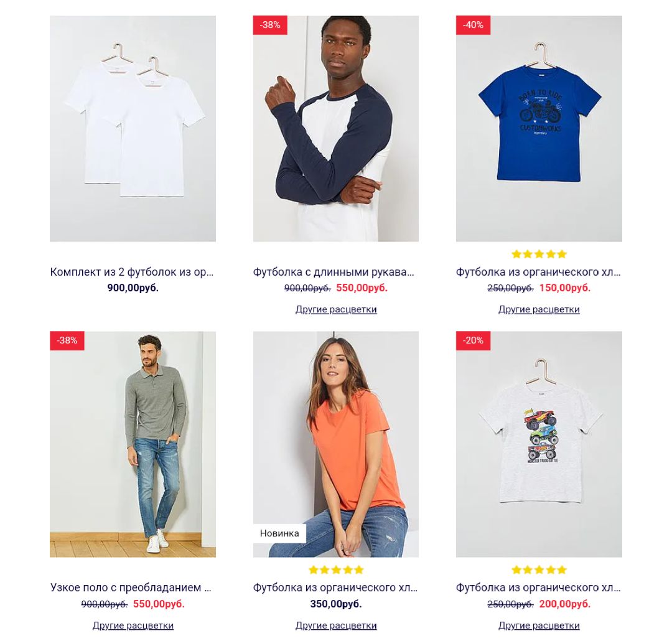The width and height of the screenshot is (672, 641).
Task: Open the blue motorcycle print t-shirt image
Action: click(x=539, y=129)
